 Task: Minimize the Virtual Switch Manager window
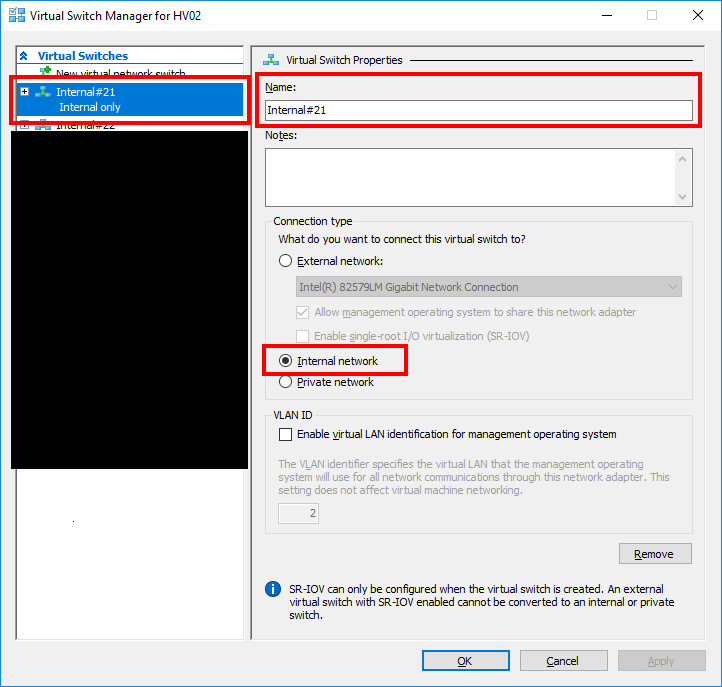pos(607,15)
